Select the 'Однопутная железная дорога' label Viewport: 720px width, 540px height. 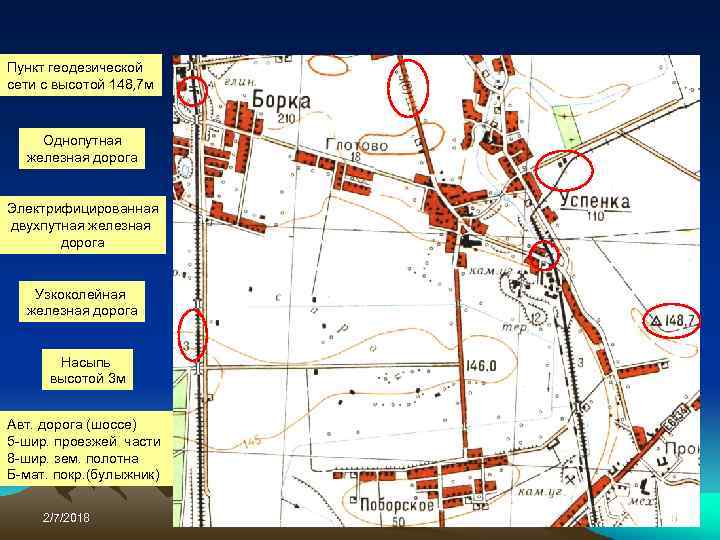tap(82, 149)
